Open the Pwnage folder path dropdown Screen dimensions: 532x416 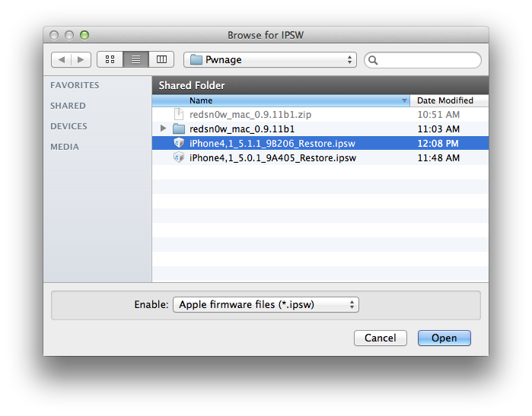(270, 59)
